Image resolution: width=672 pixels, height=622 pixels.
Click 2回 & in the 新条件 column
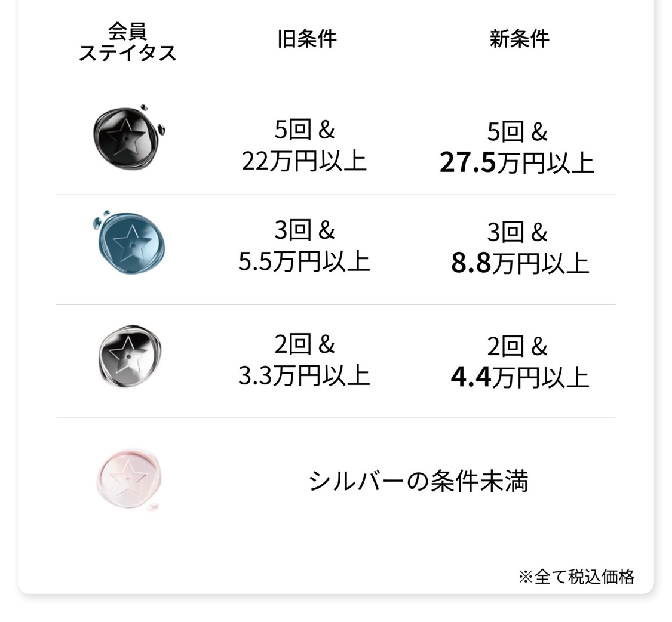coord(517,346)
